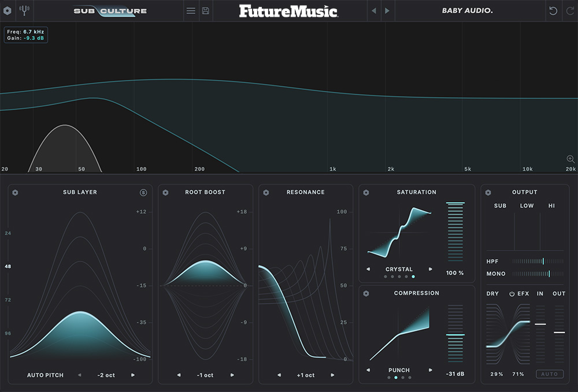Step Resonance octave right from +1 oct
The image size is (578, 392).
pyautogui.click(x=332, y=375)
